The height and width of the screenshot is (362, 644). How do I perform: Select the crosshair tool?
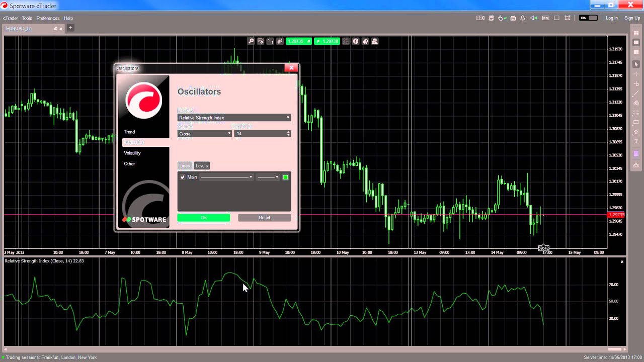click(636, 74)
